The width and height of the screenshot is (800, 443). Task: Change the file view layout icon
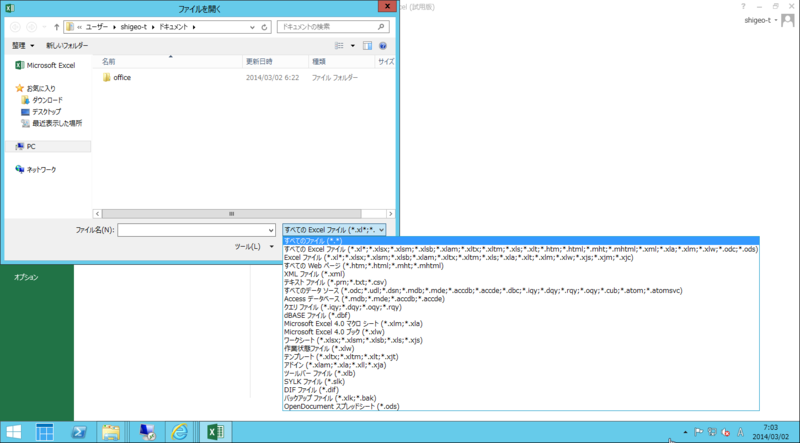click(x=339, y=45)
